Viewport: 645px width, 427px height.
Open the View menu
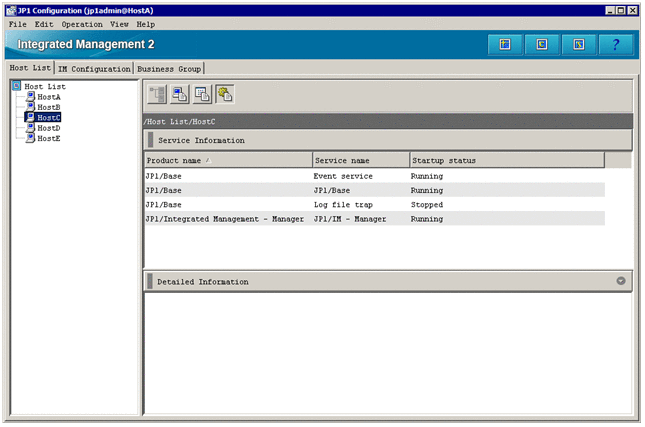coord(119,23)
